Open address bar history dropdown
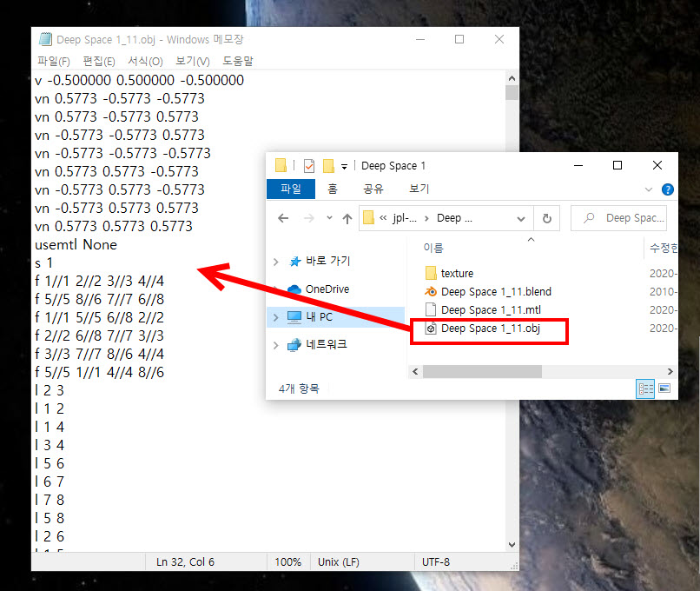The width and height of the screenshot is (700, 591). pos(520,218)
